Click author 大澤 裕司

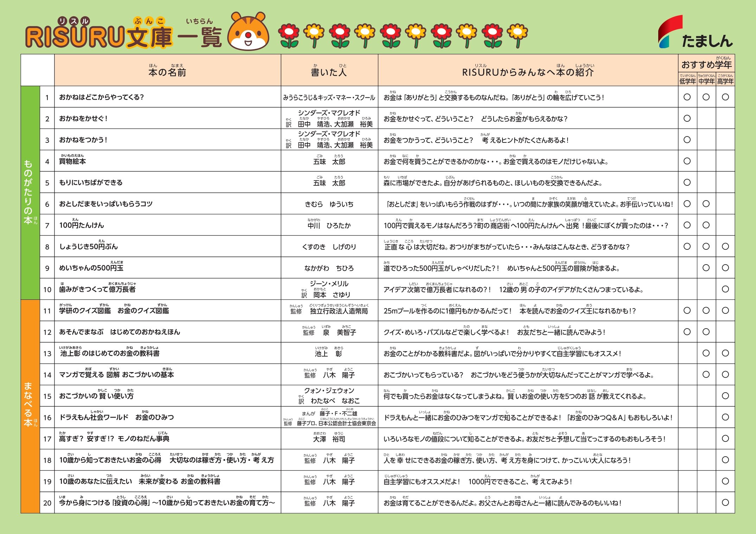coord(329,438)
